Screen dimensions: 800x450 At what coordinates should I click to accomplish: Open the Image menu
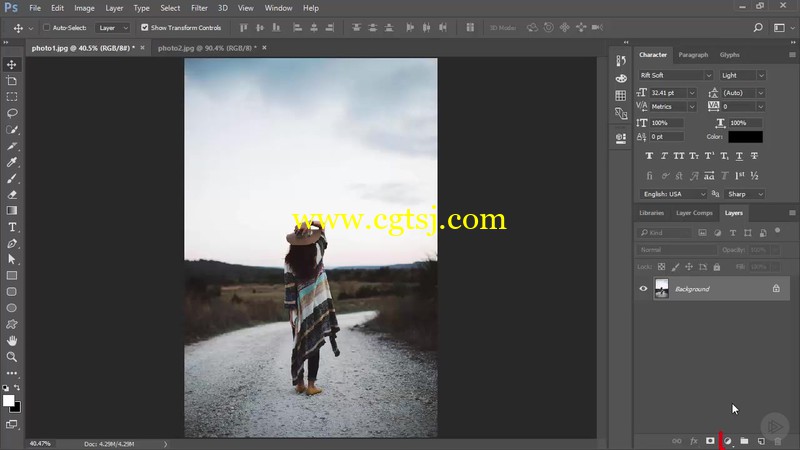84,8
